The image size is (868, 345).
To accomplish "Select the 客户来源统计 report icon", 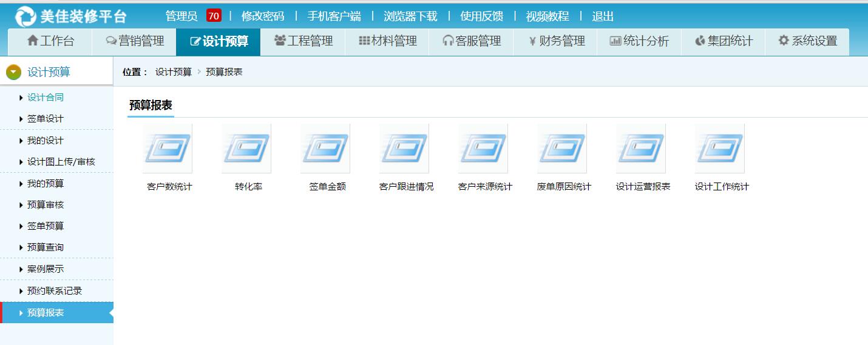I will pos(483,149).
